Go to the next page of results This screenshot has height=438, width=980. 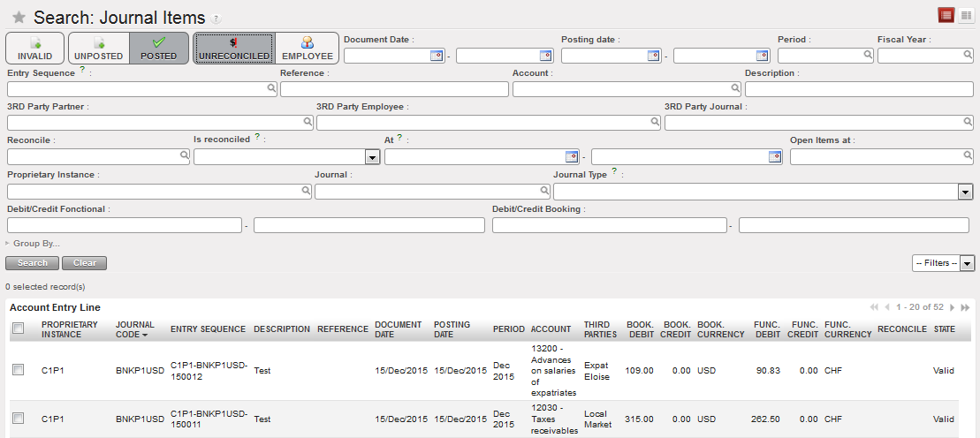(x=952, y=307)
